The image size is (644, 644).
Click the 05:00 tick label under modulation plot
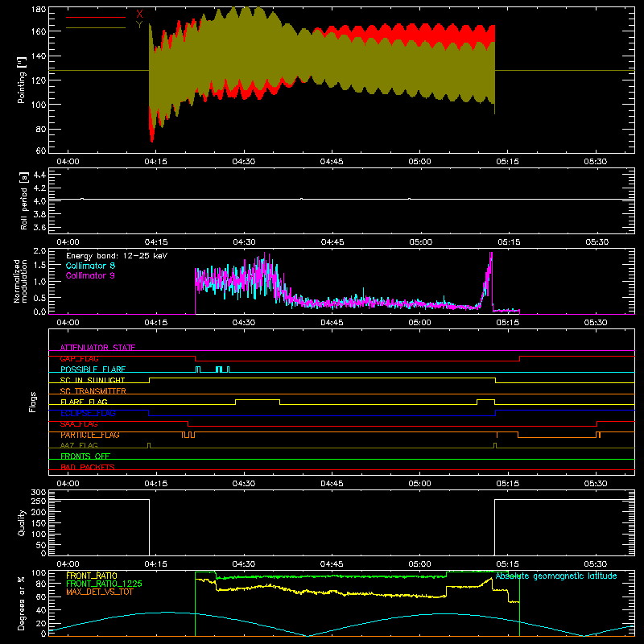click(x=419, y=323)
